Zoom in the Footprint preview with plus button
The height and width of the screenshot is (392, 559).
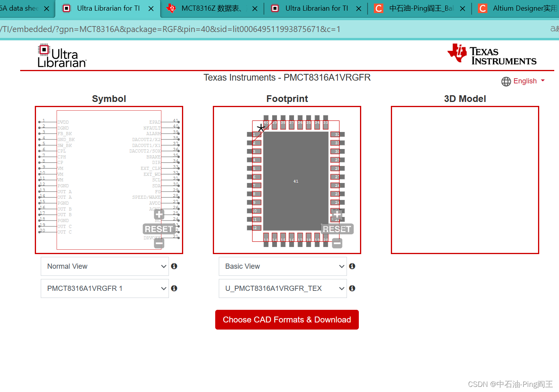tap(337, 215)
